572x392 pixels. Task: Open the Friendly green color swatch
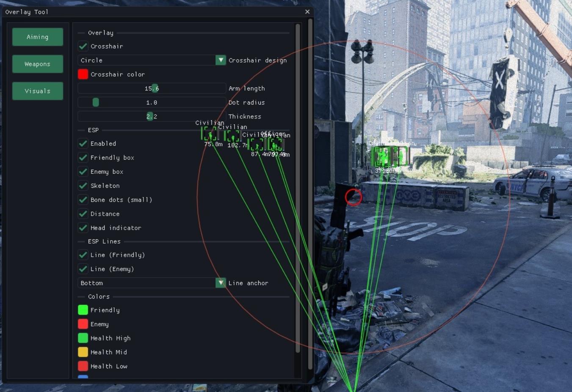[x=83, y=310]
